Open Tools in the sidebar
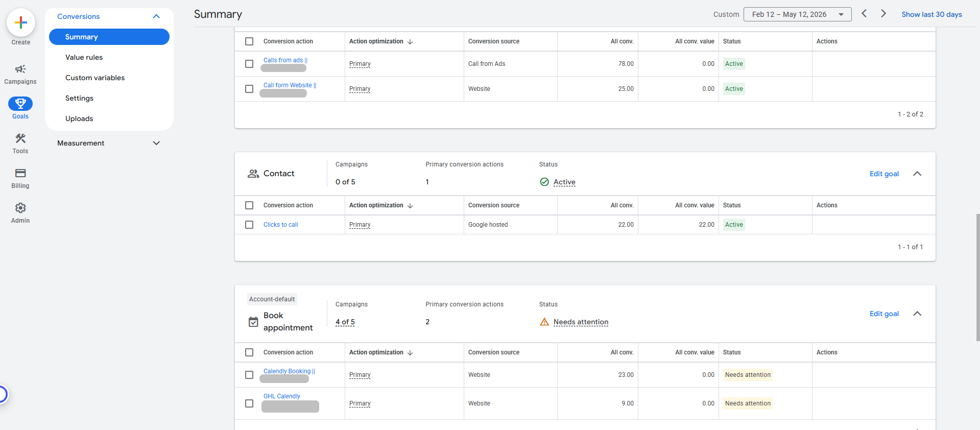Image resolution: width=980 pixels, height=430 pixels. click(x=20, y=144)
